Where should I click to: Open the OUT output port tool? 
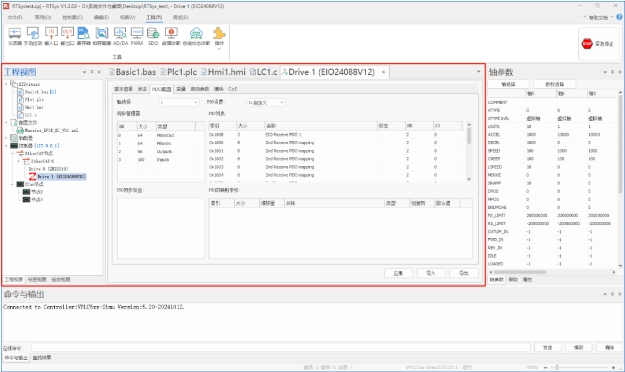[x=67, y=36]
